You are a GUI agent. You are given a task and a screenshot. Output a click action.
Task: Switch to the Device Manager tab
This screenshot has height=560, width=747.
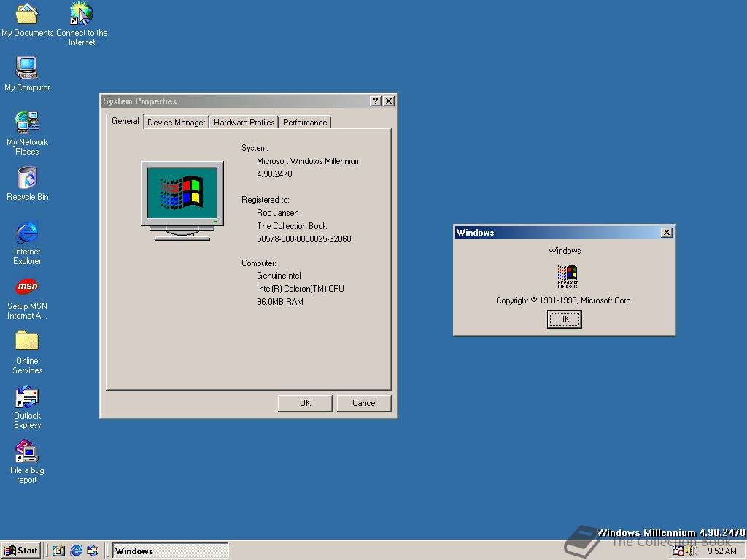click(177, 122)
